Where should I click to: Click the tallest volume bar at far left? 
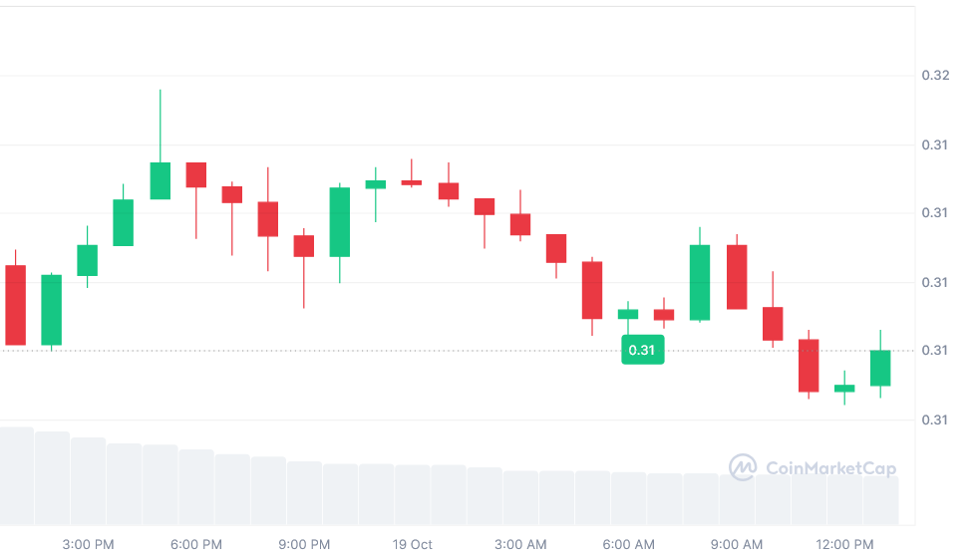tap(16, 475)
